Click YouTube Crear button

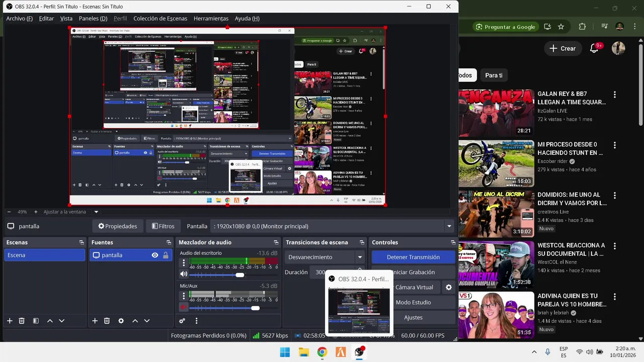tap(562, 48)
